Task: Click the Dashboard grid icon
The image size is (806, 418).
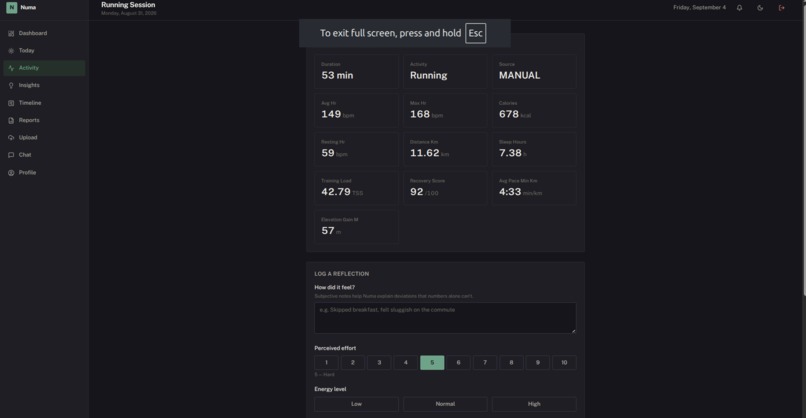Action: (x=11, y=33)
